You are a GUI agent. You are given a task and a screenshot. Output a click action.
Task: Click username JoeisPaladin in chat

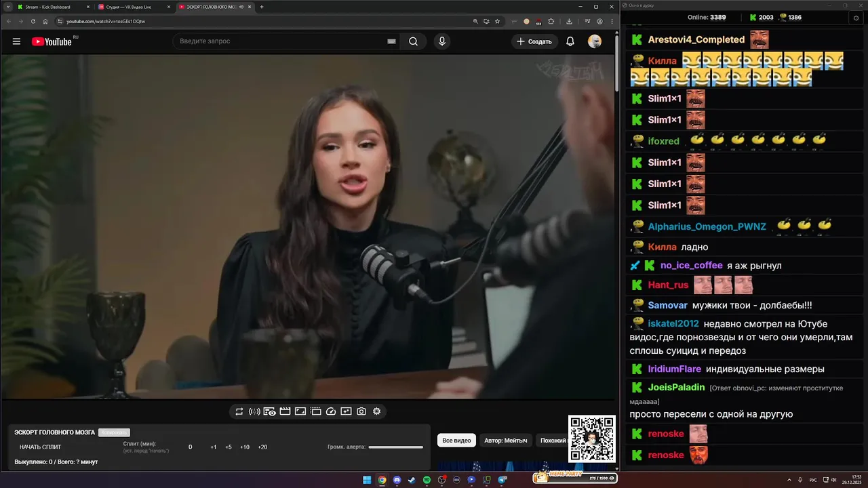(677, 388)
